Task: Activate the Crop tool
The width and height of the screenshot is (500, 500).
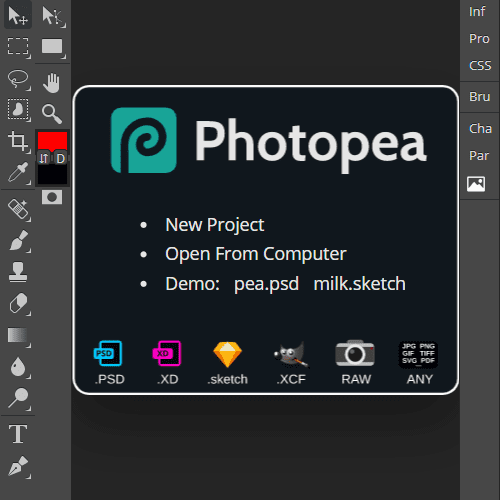Action: pos(18,141)
